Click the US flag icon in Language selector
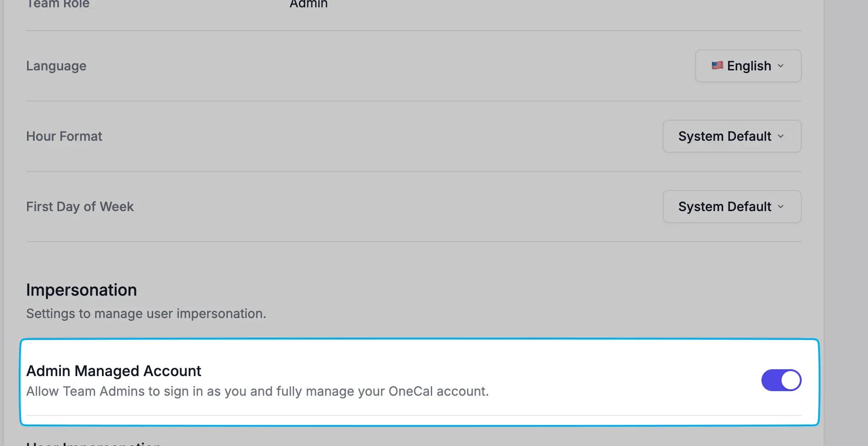This screenshot has height=446, width=868. pos(717,65)
